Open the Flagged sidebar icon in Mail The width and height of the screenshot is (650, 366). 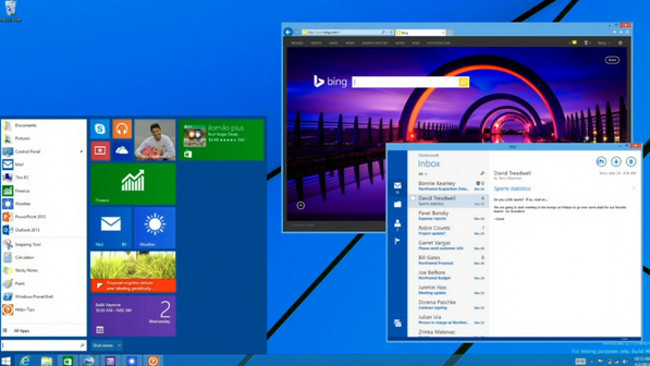397,241
